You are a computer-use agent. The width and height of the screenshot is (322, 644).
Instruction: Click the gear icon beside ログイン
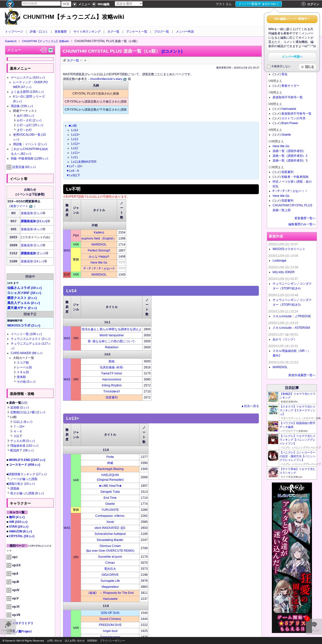coord(303,4)
